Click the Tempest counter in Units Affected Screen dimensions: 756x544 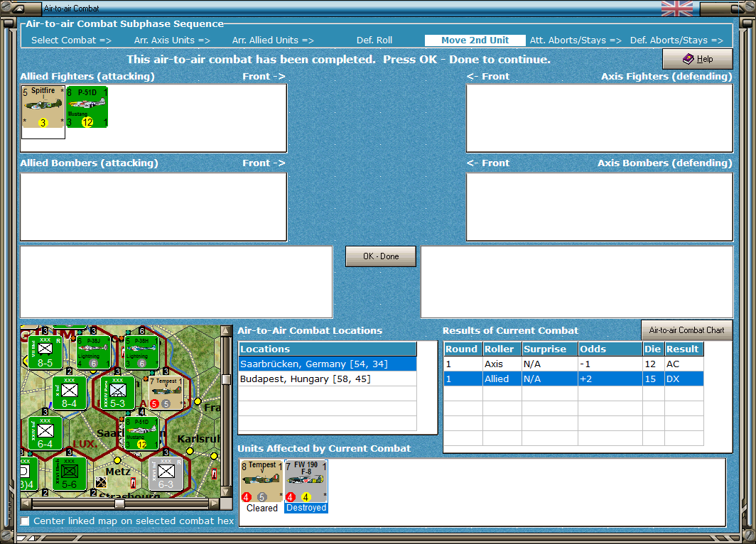pos(261,482)
